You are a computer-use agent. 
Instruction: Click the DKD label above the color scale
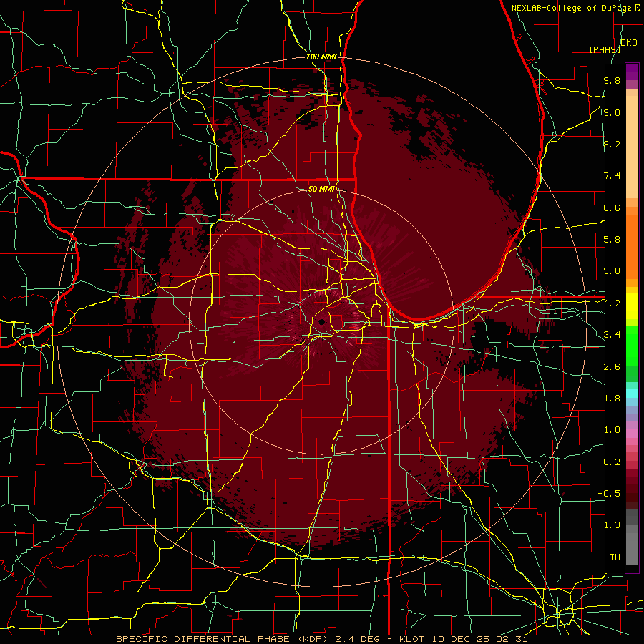629,43
